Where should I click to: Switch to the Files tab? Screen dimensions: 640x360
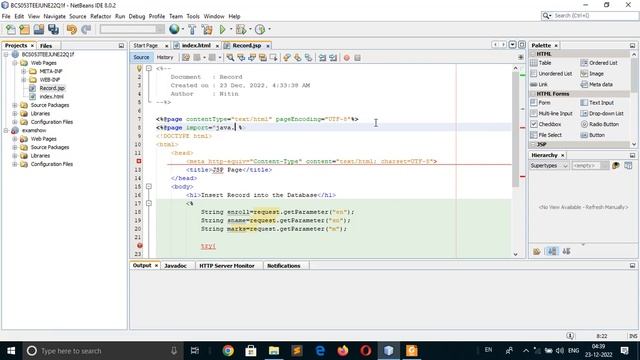tap(46, 45)
